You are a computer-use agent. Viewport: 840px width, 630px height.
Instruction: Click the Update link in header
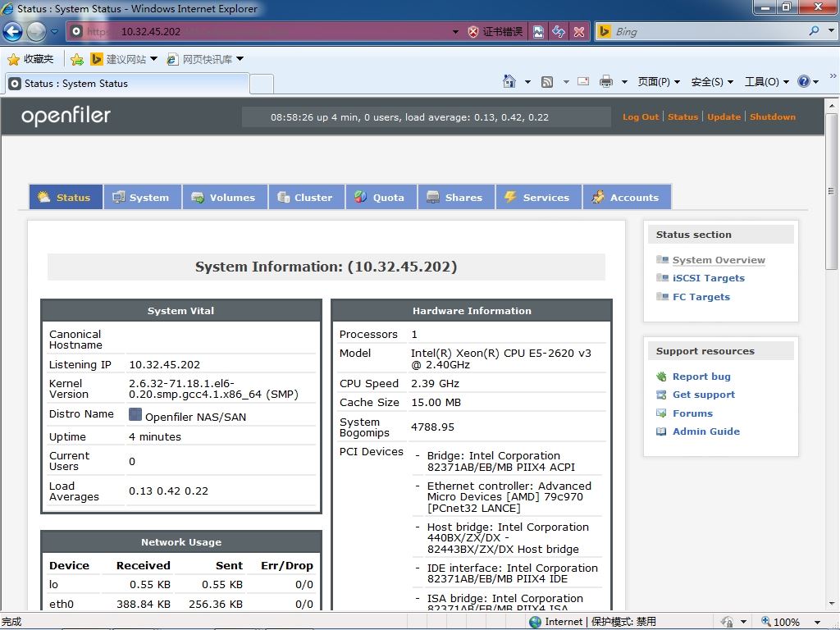pyautogui.click(x=724, y=116)
